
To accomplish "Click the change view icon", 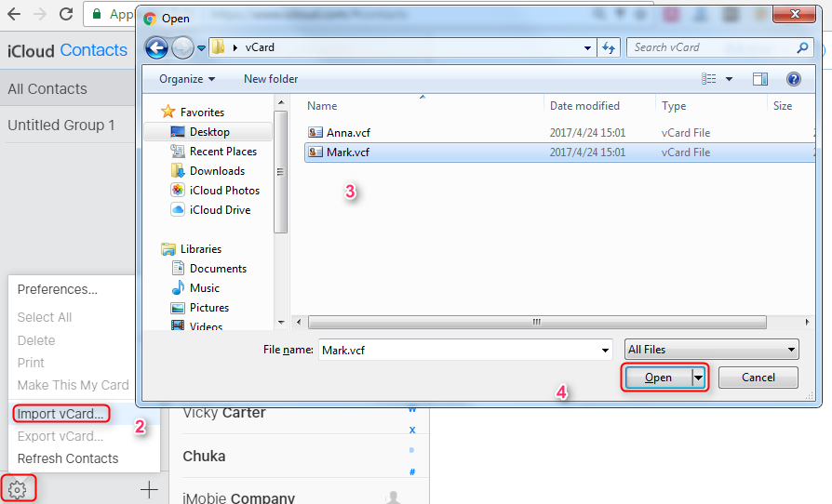I will tap(709, 79).
